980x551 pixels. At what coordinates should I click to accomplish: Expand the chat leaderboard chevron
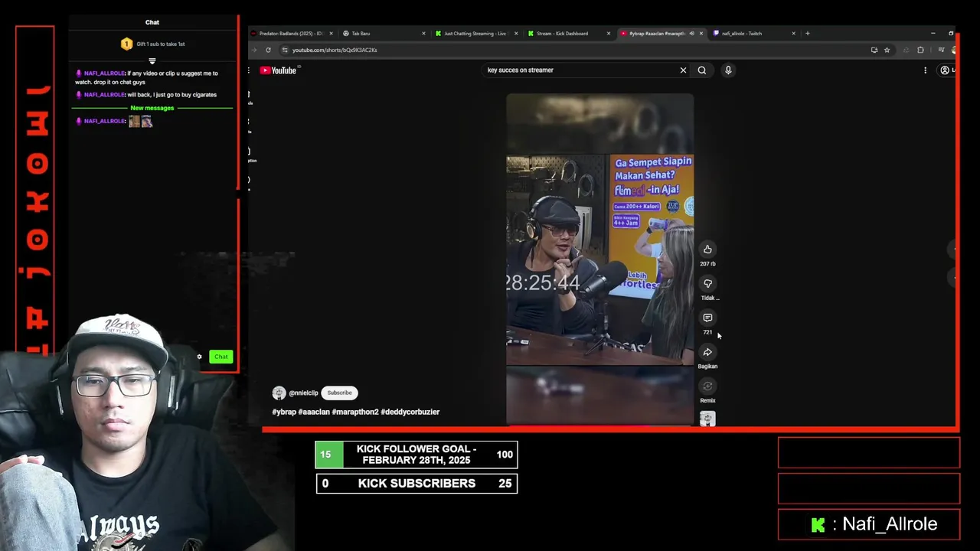152,60
